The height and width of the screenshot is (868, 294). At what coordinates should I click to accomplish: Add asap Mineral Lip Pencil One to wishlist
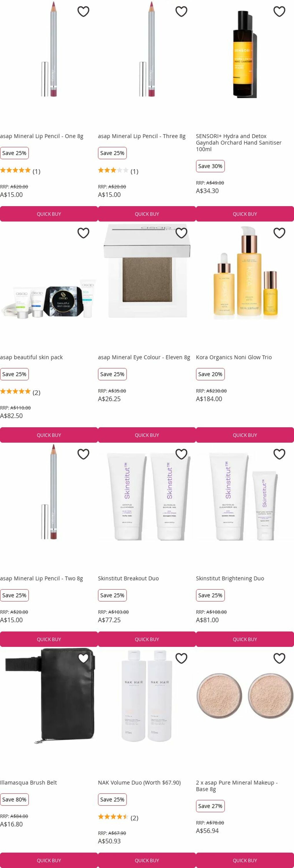click(83, 12)
